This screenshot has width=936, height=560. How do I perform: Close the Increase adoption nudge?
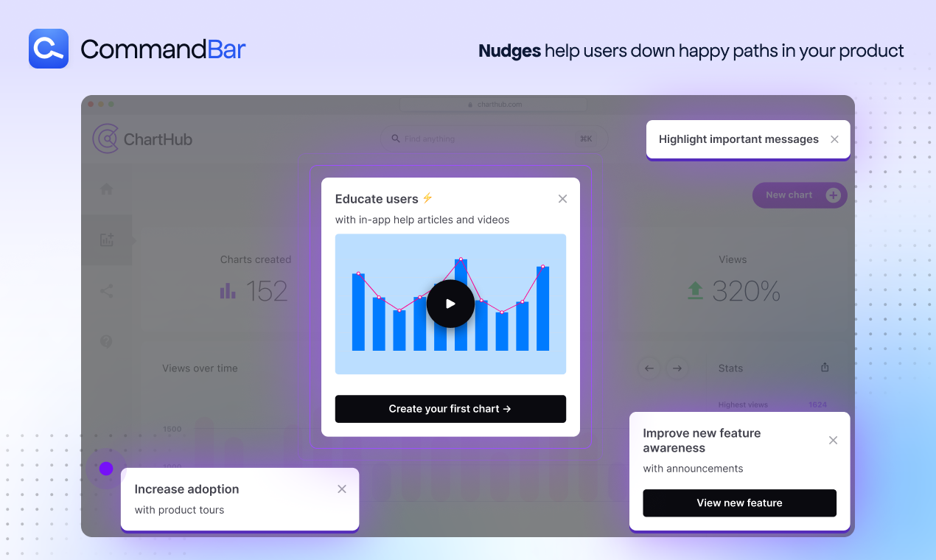click(x=342, y=489)
